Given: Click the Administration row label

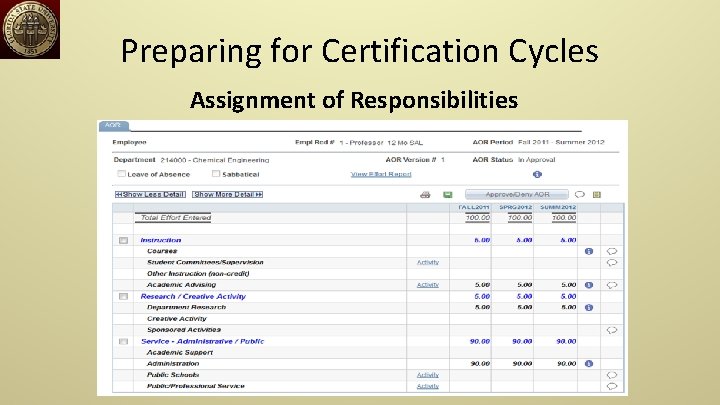Looking at the screenshot, I should tap(173, 363).
